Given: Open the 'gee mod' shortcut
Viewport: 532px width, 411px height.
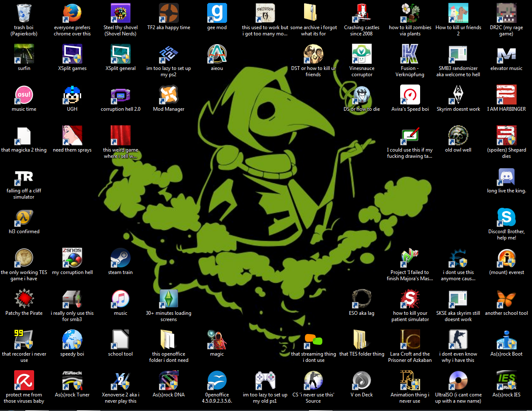Looking at the screenshot, I should [x=217, y=12].
